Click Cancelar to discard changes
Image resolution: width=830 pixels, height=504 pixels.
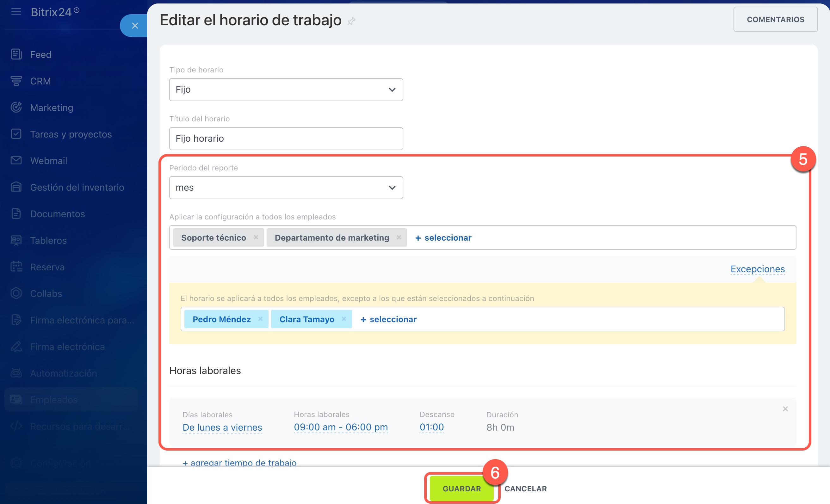525,489
